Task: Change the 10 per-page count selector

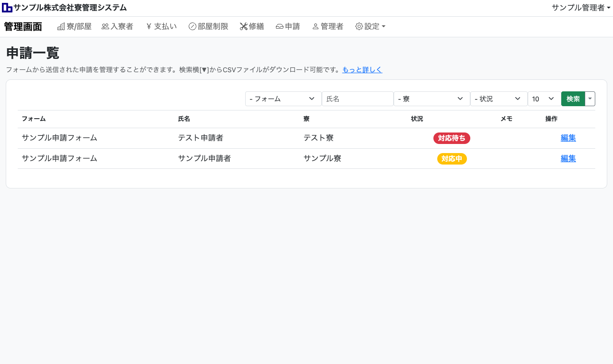Action: 544,99
